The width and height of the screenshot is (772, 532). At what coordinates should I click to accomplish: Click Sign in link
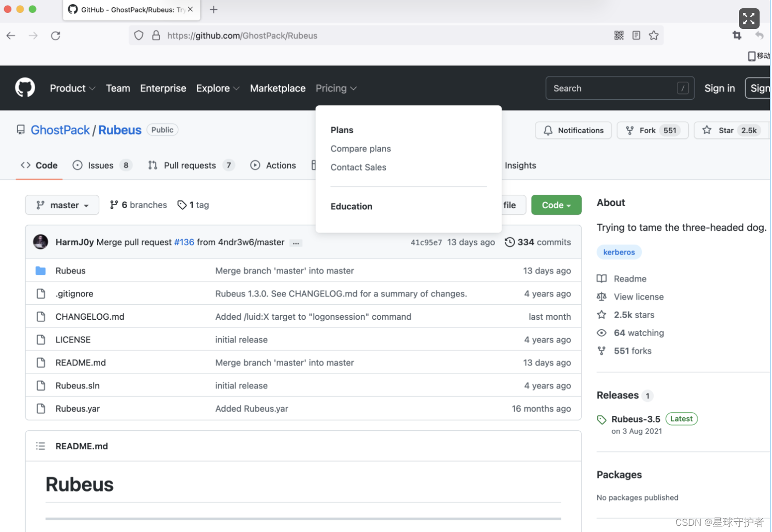click(x=719, y=88)
